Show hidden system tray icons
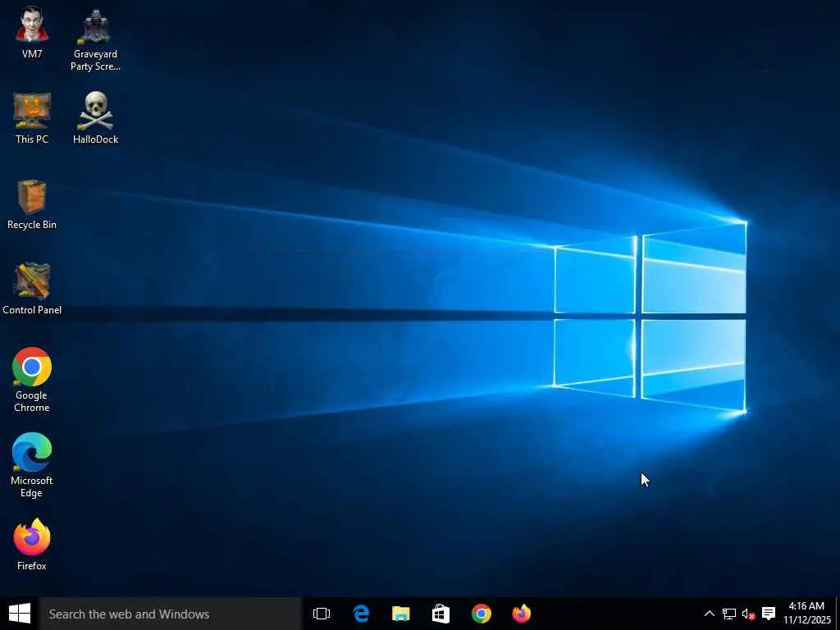840x630 pixels. coord(709,614)
